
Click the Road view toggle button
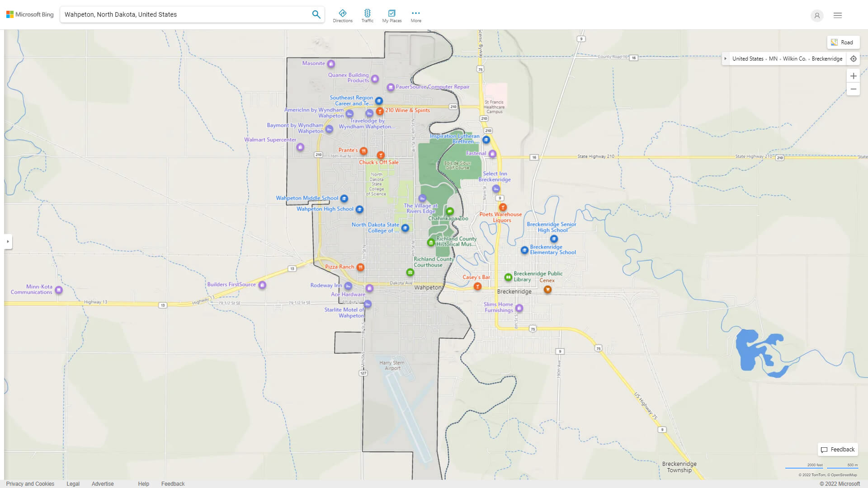[x=842, y=42]
